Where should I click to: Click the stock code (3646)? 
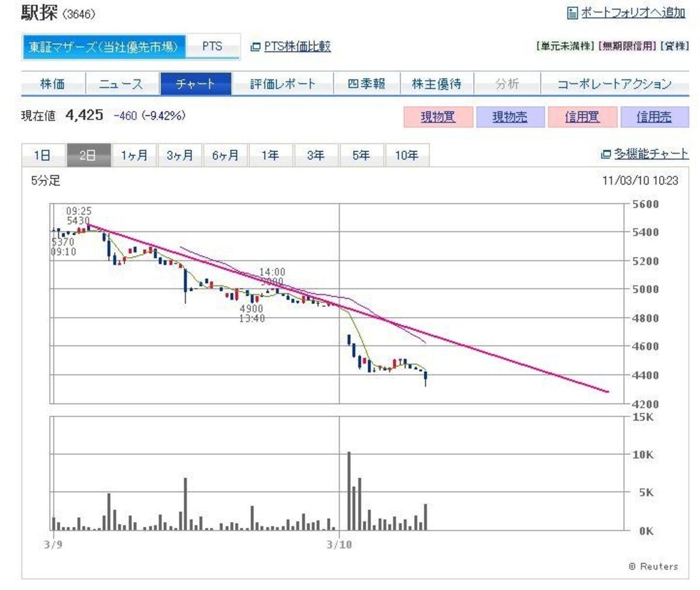click(x=78, y=14)
